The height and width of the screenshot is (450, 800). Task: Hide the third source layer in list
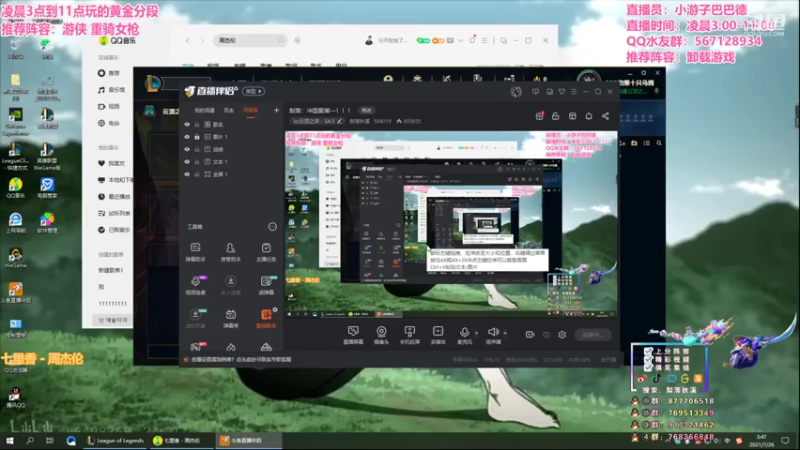pyautogui.click(x=187, y=149)
